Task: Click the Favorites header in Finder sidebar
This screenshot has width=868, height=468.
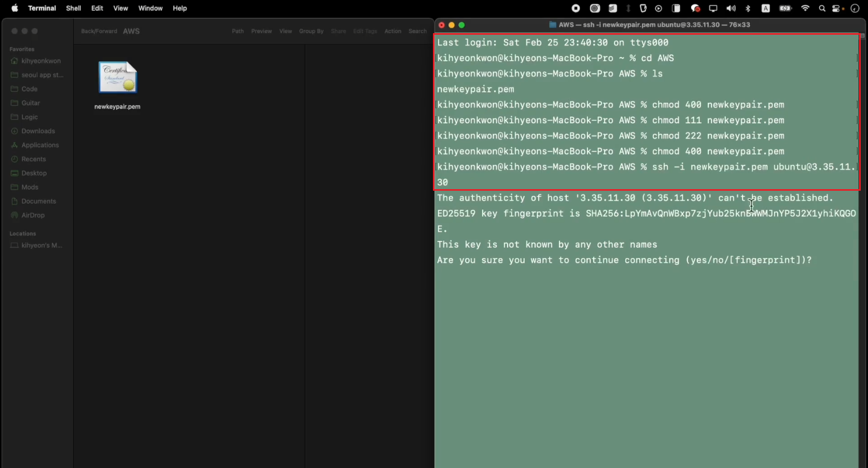Action: 22,49
